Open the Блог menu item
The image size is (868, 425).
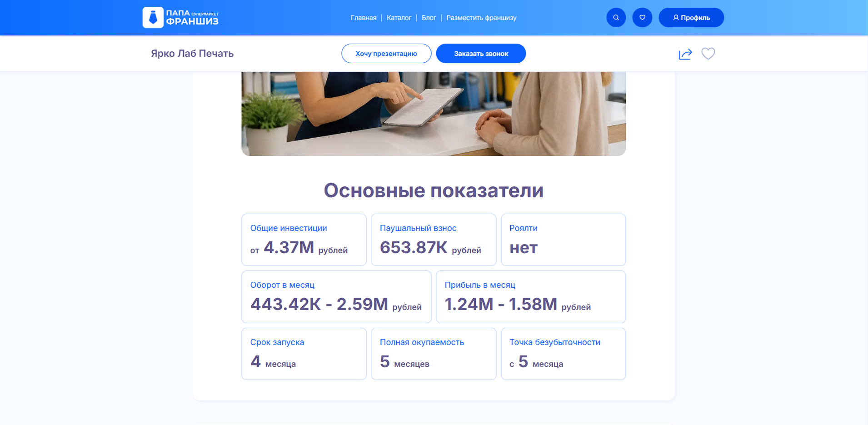click(429, 18)
